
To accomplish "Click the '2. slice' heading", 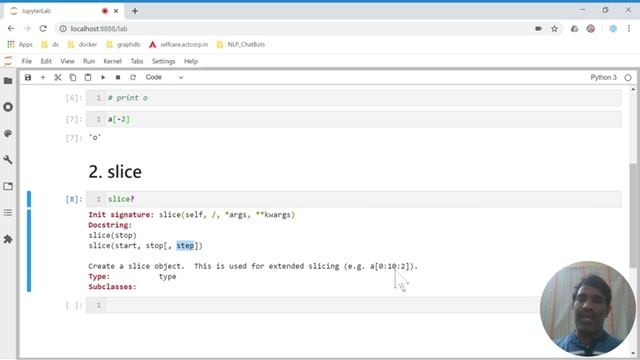I will [115, 172].
